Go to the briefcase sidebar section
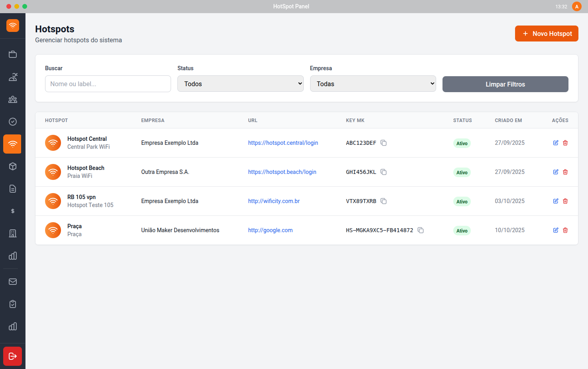Screen dimensions: 588x369 point(13,54)
